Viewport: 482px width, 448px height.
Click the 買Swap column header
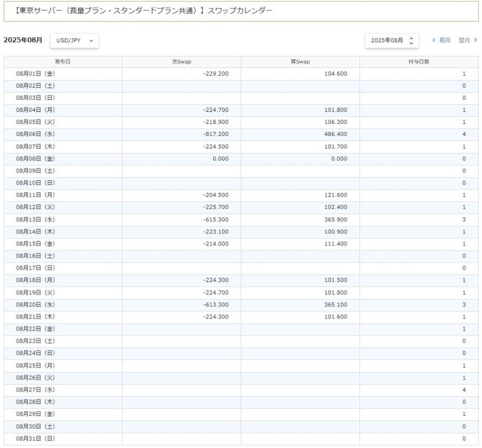(300, 62)
